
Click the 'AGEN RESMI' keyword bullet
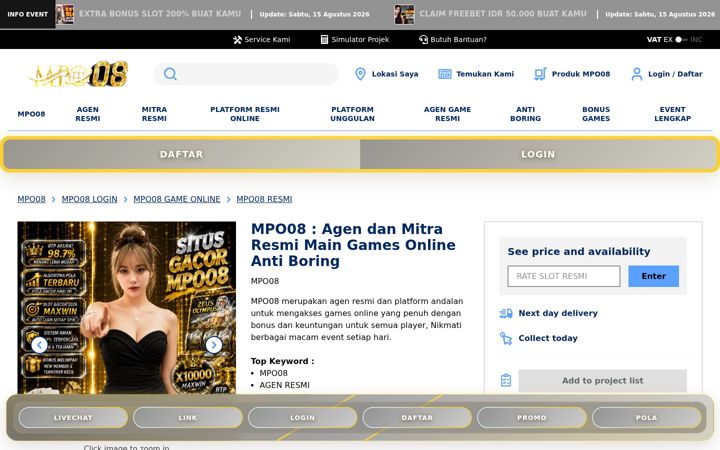click(x=284, y=385)
